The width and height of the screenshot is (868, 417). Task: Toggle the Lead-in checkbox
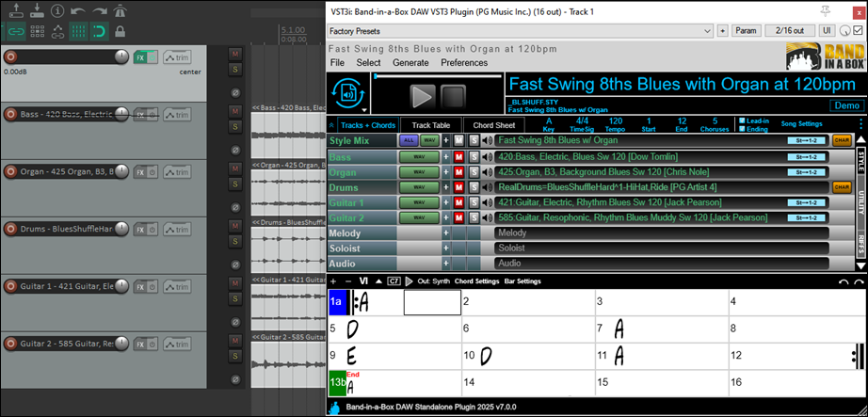pyautogui.click(x=742, y=120)
